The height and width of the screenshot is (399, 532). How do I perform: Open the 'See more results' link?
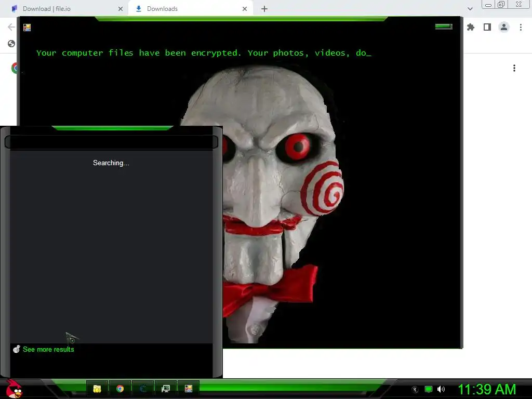point(48,350)
